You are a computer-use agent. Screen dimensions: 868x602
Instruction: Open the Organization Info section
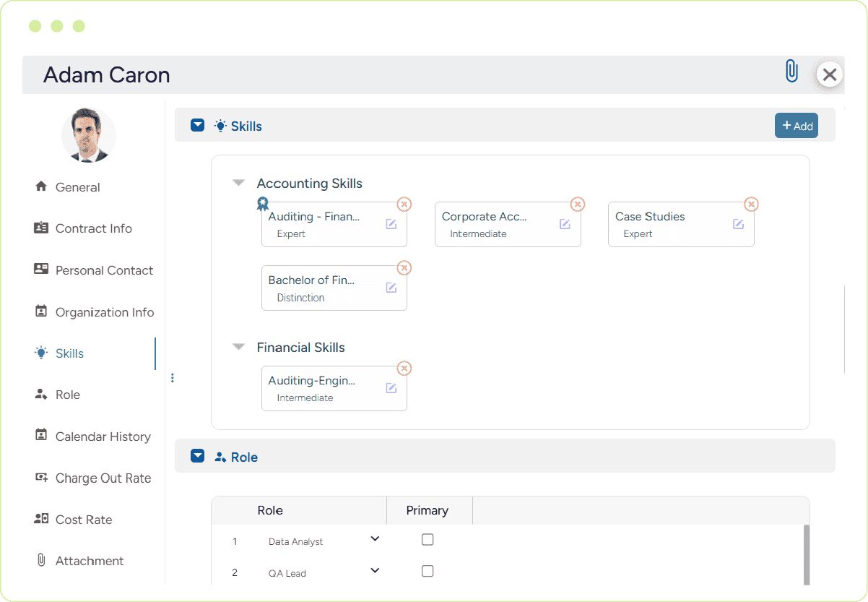point(105,311)
